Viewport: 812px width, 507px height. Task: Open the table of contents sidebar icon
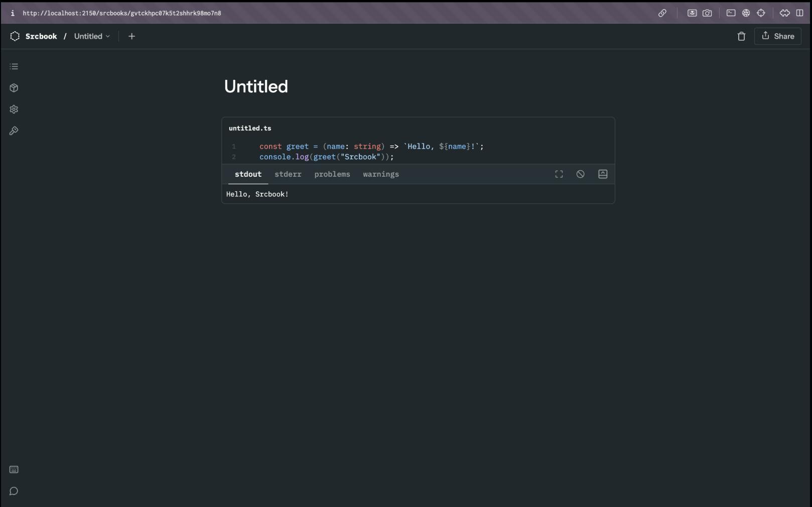(14, 66)
